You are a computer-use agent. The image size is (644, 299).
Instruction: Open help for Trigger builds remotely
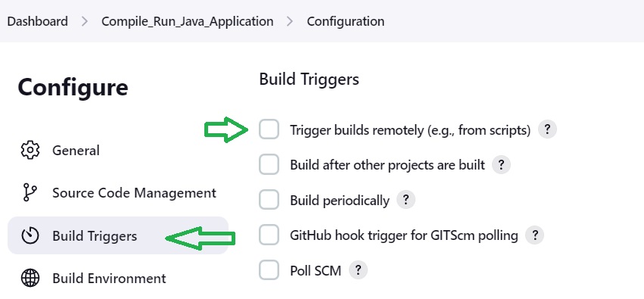pyautogui.click(x=547, y=129)
